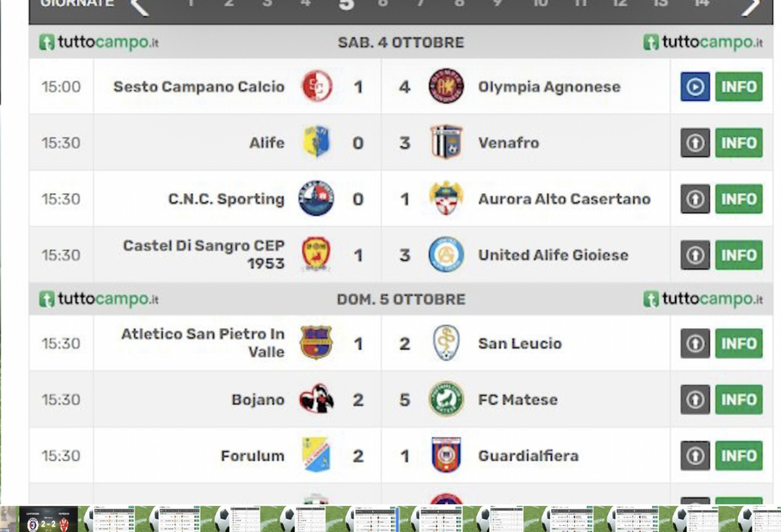Click the San Leucio team crest

(x=446, y=343)
